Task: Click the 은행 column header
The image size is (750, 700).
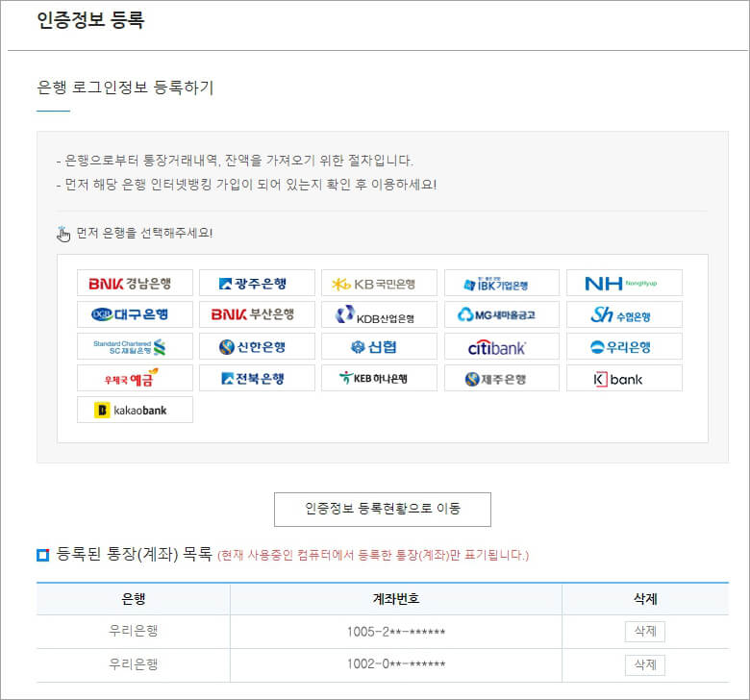Action: pyautogui.click(x=133, y=599)
